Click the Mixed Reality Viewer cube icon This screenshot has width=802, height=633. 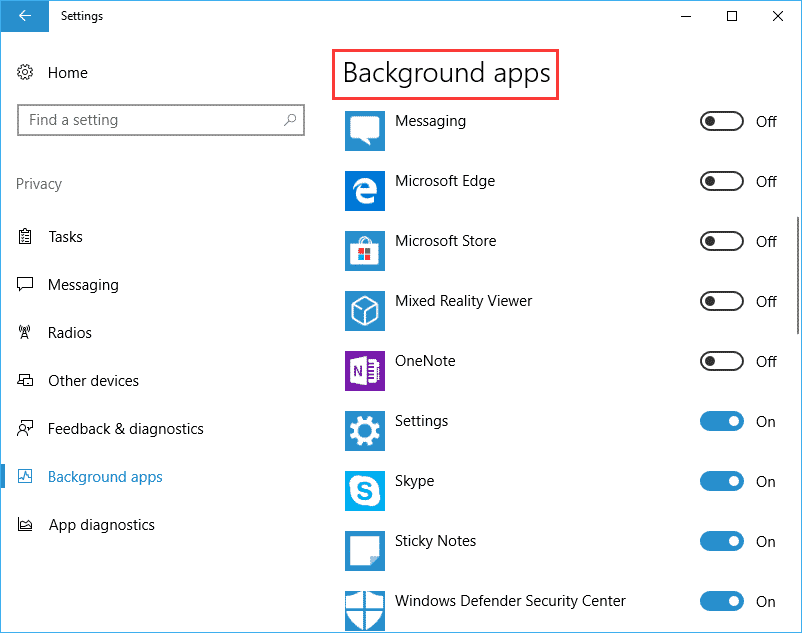click(x=365, y=311)
